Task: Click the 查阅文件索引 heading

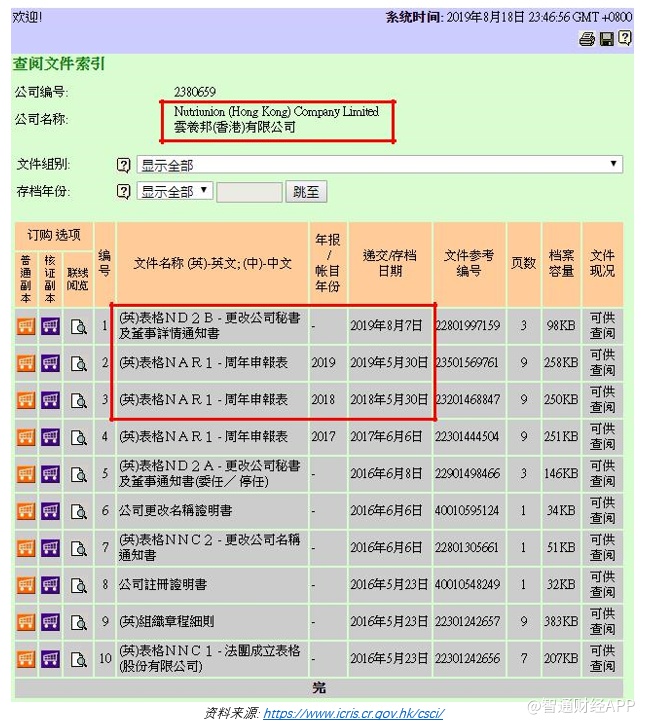Action: pos(59,64)
